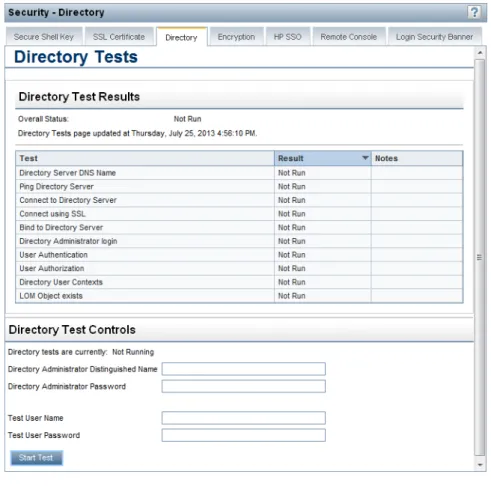Viewport: 491px width, 486px height.
Task: Sort by the Result column dropdown arrow
Action: pyautogui.click(x=365, y=158)
